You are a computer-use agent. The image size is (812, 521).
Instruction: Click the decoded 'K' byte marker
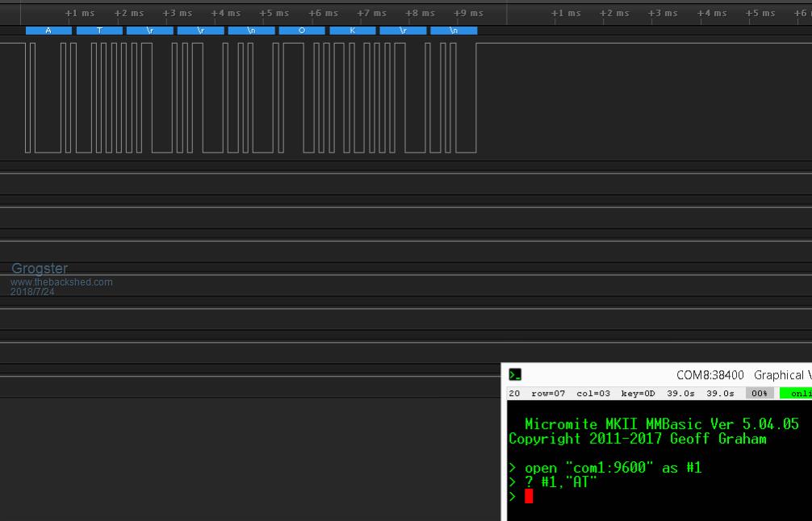[x=353, y=31]
